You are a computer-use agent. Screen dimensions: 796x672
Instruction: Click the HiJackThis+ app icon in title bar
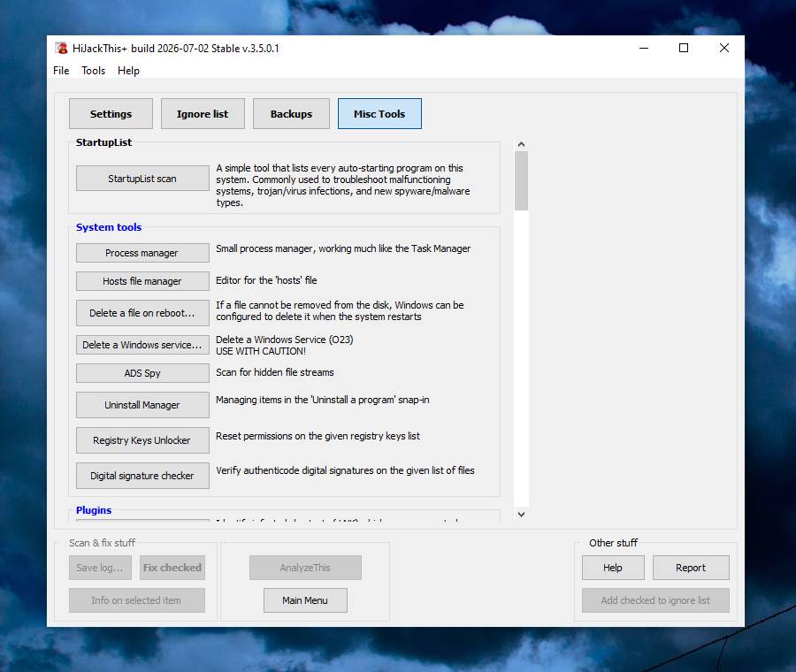[61, 49]
